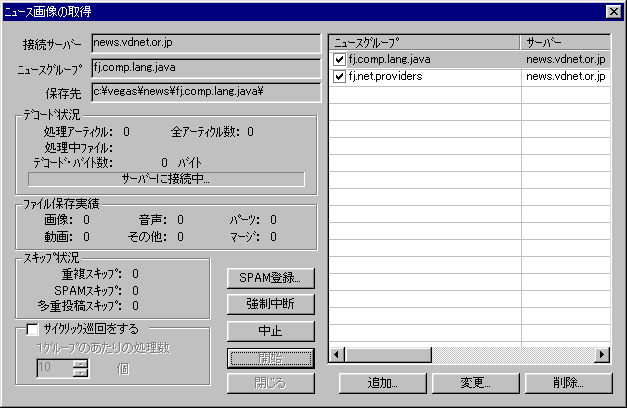Click the 多重投稿スキップ label
Viewport: 627px width, 408px height.
point(80,306)
